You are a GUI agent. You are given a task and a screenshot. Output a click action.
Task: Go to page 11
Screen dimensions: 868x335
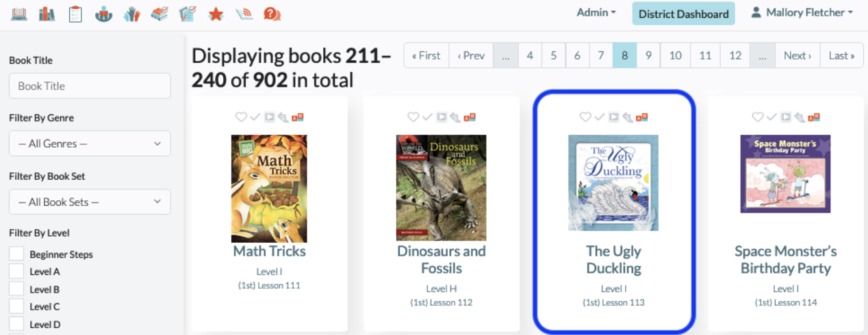705,55
